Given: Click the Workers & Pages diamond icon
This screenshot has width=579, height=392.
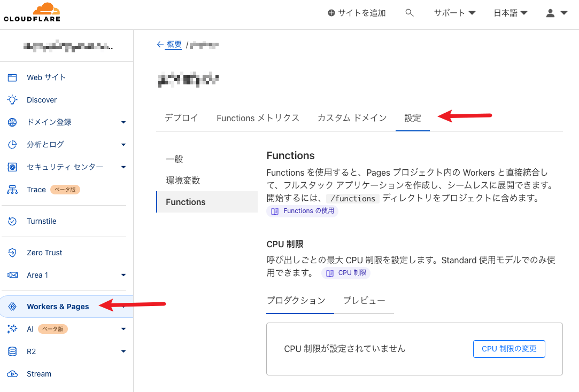Looking at the screenshot, I should tap(12, 307).
